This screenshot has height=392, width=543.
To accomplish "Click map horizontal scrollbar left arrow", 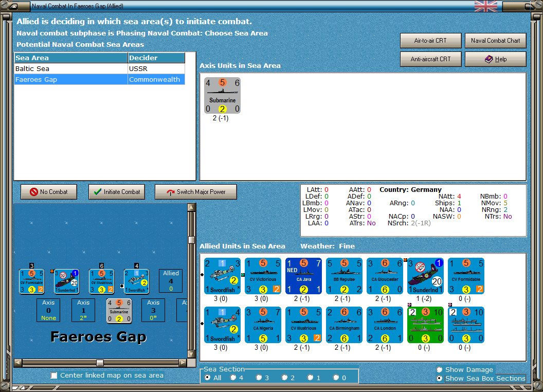I will click(18, 363).
